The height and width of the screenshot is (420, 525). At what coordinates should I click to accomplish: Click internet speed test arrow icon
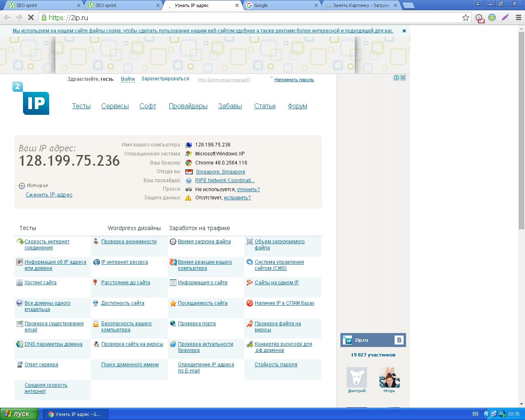coord(20,242)
